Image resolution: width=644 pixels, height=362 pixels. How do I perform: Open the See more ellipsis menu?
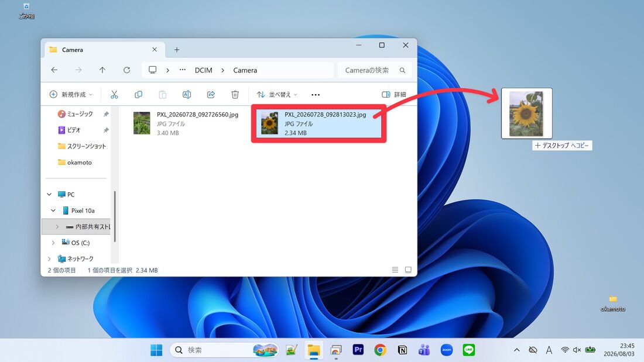click(x=316, y=95)
